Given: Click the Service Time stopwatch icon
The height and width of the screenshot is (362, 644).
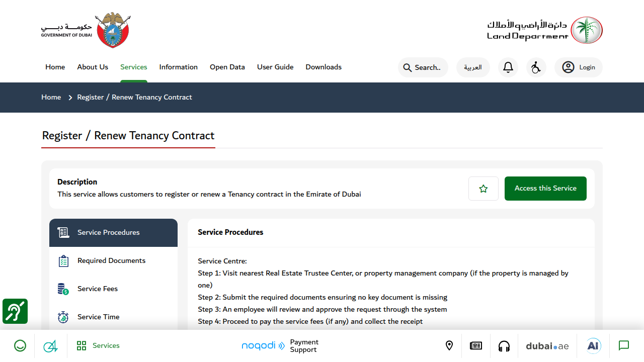Looking at the screenshot, I should tap(63, 317).
